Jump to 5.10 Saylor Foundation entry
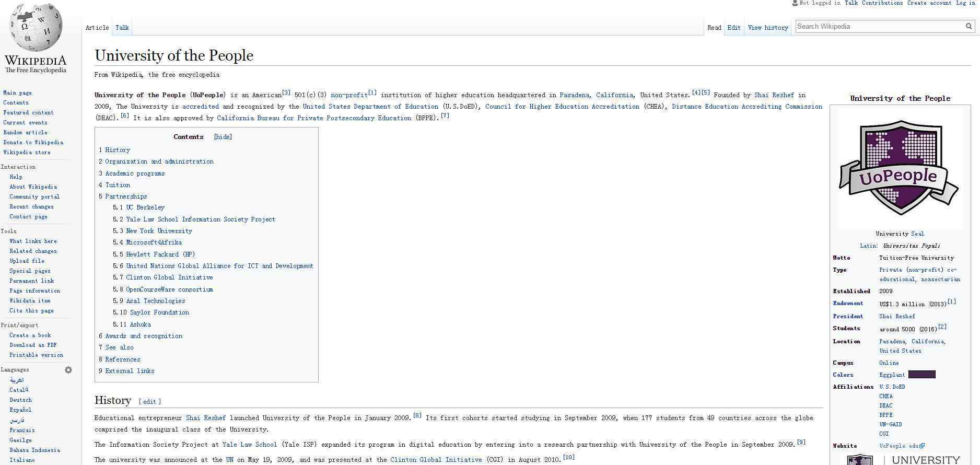This screenshot has height=465, width=980. coord(151,312)
